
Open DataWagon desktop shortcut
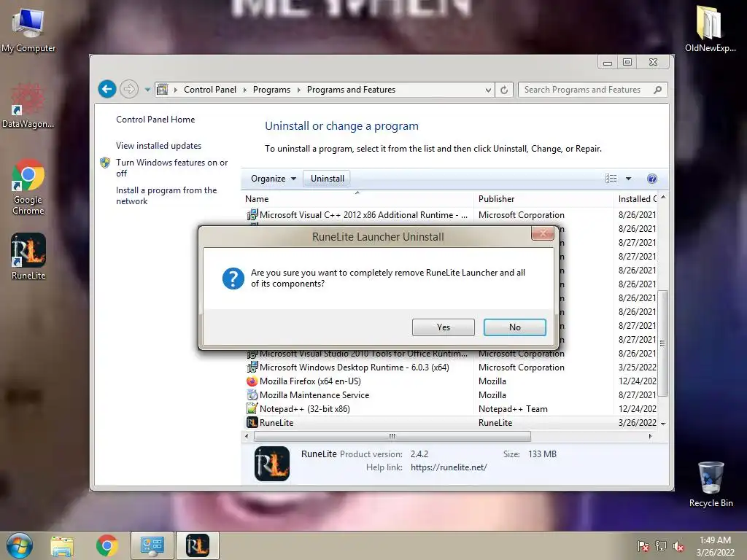(x=28, y=106)
